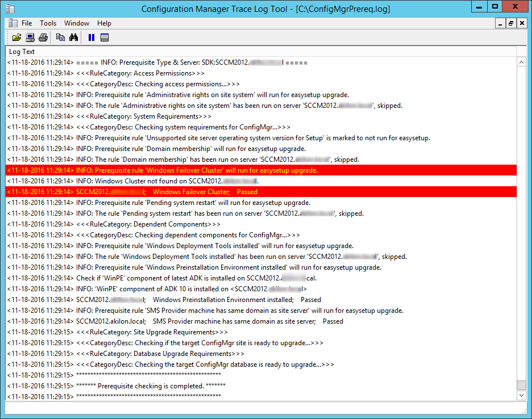Click the vertical scrollbar thumb
The image size is (532, 419).
pyautogui.click(x=521, y=386)
